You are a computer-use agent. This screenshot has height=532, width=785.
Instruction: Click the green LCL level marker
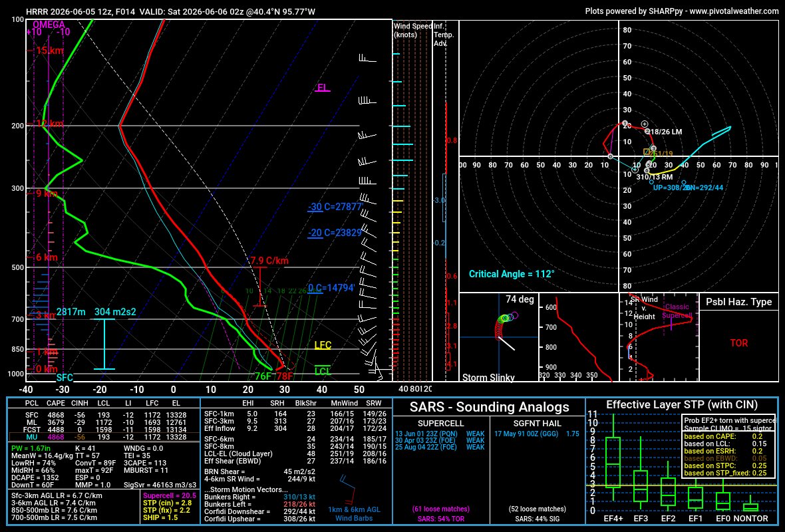(x=323, y=371)
